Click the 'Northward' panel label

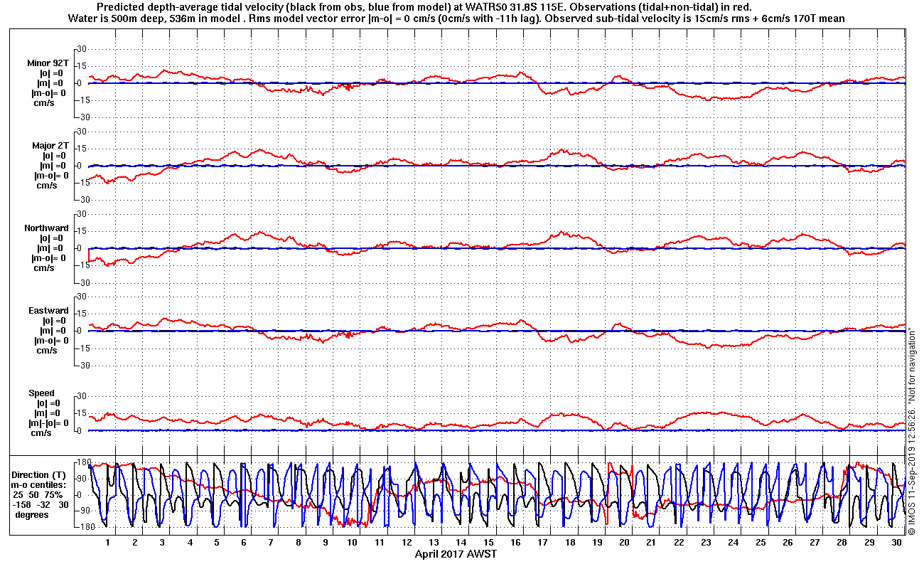[47, 228]
